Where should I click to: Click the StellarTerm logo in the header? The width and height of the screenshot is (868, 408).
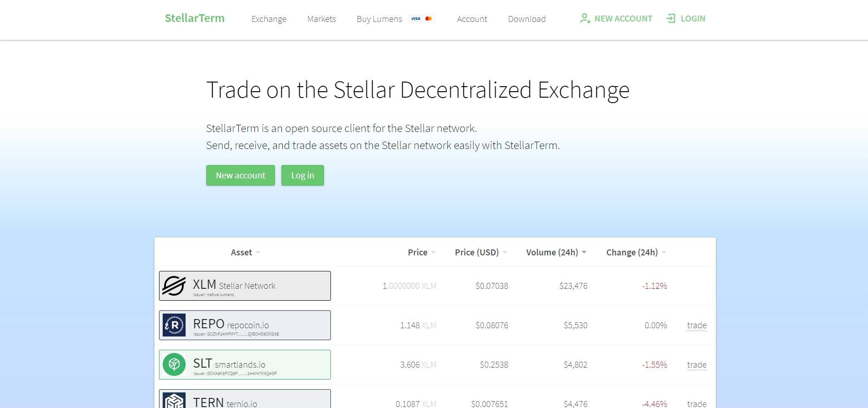[x=194, y=18]
